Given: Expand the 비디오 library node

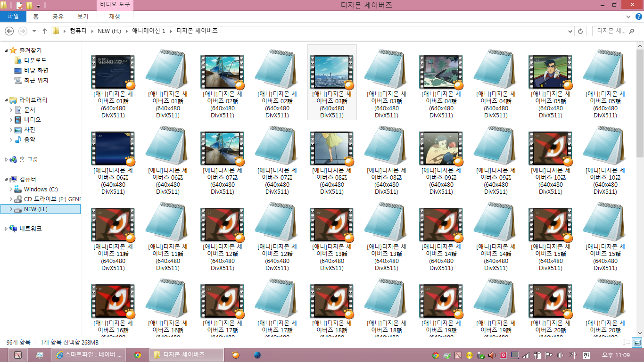Looking at the screenshot, I should 11,120.
